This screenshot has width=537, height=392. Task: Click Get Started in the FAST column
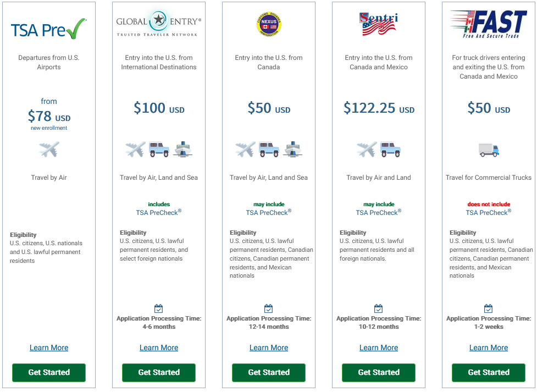click(x=488, y=372)
